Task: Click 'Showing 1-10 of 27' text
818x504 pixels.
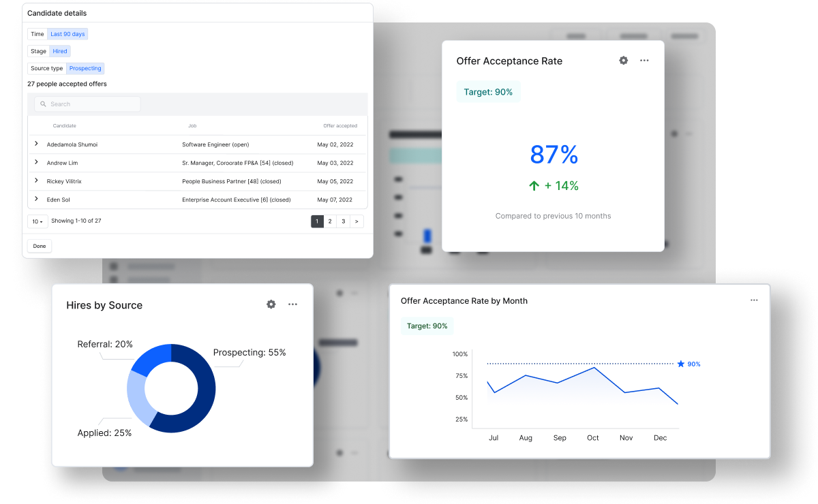Action: (76, 221)
